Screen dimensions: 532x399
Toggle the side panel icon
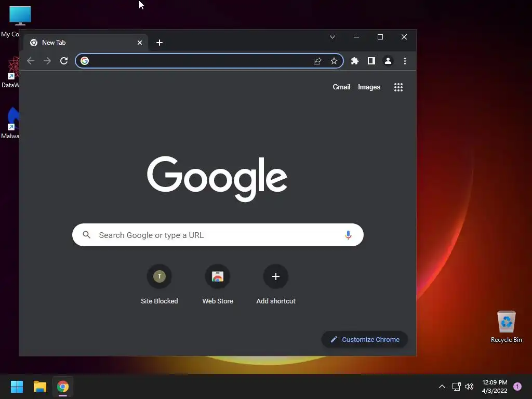click(x=371, y=61)
